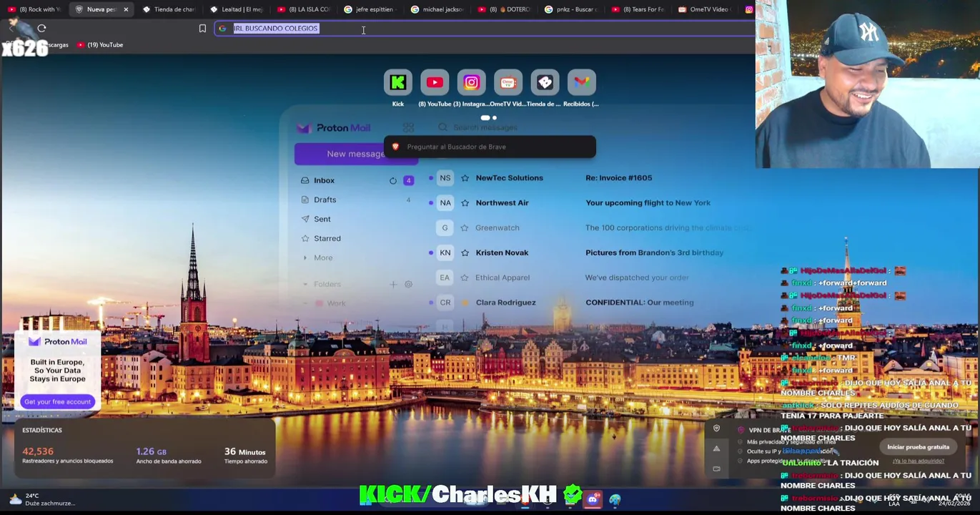Close the Nueva pestaña tab

click(126, 9)
